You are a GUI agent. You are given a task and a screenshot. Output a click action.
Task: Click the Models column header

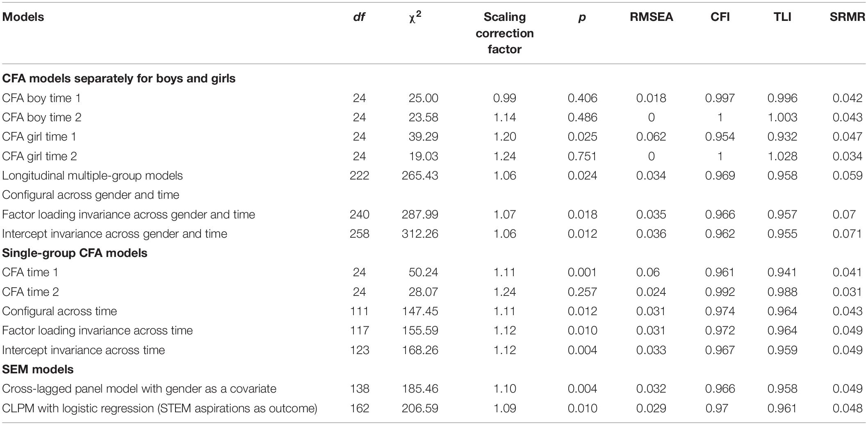click(x=23, y=17)
